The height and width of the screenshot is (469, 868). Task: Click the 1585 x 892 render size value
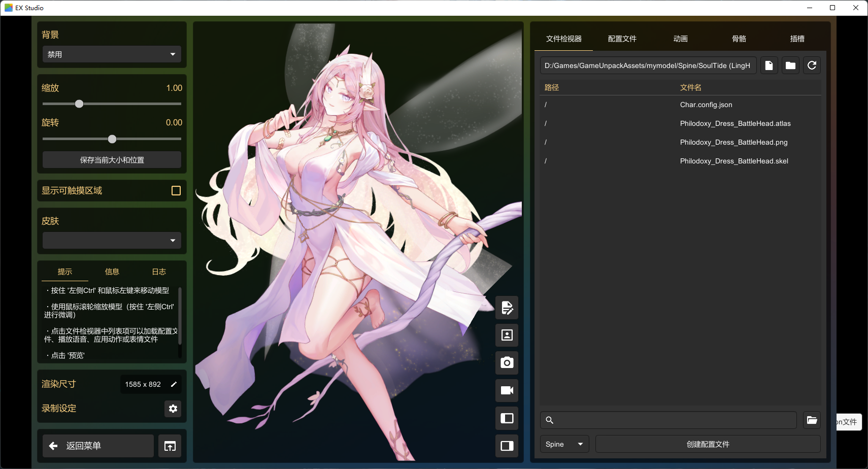(x=143, y=384)
